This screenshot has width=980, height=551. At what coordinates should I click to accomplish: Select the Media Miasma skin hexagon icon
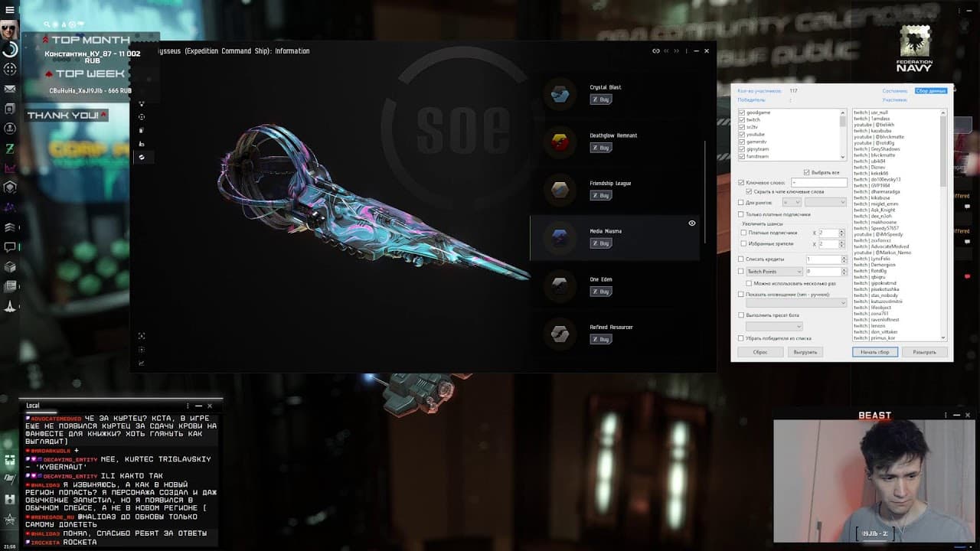[560, 237]
